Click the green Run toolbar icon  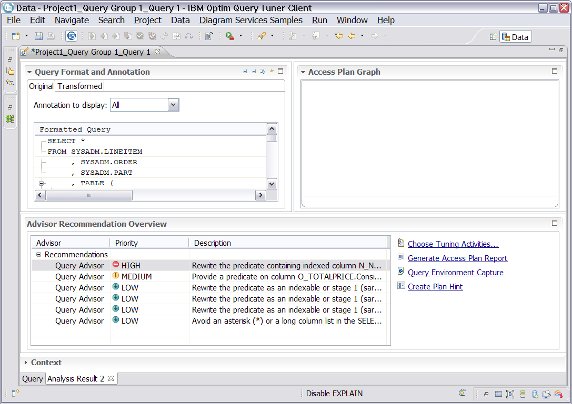(x=230, y=36)
